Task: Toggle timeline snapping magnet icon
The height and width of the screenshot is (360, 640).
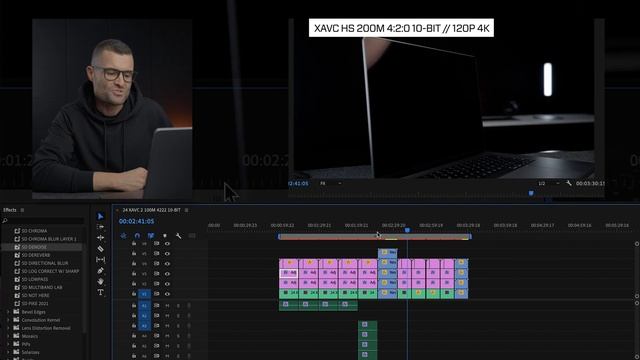Action: (137, 236)
